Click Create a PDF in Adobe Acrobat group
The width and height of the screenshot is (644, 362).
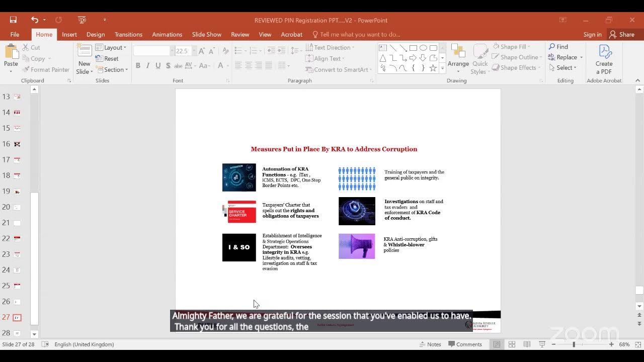click(x=604, y=59)
